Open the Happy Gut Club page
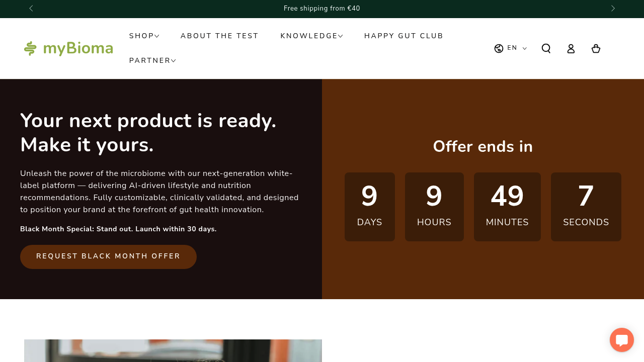The width and height of the screenshot is (644, 362). [x=404, y=36]
